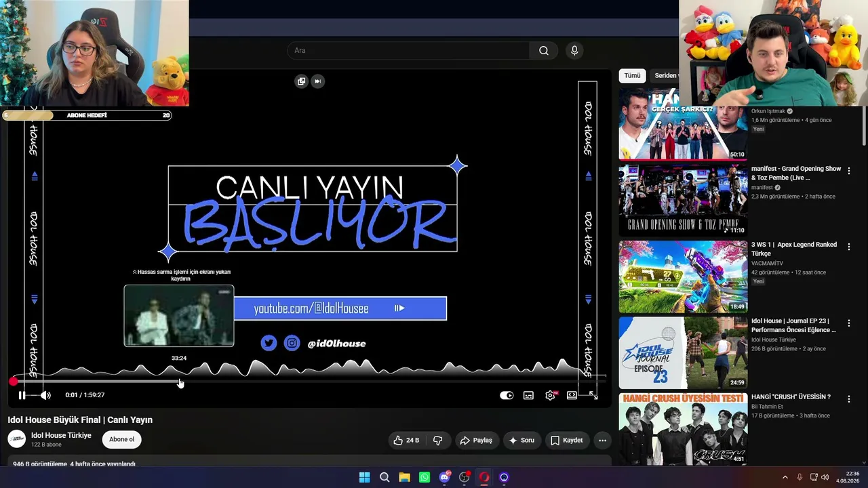Image resolution: width=868 pixels, height=488 pixels.
Task: Click the video title 'Idol House Büyük Final'
Action: click(80, 420)
